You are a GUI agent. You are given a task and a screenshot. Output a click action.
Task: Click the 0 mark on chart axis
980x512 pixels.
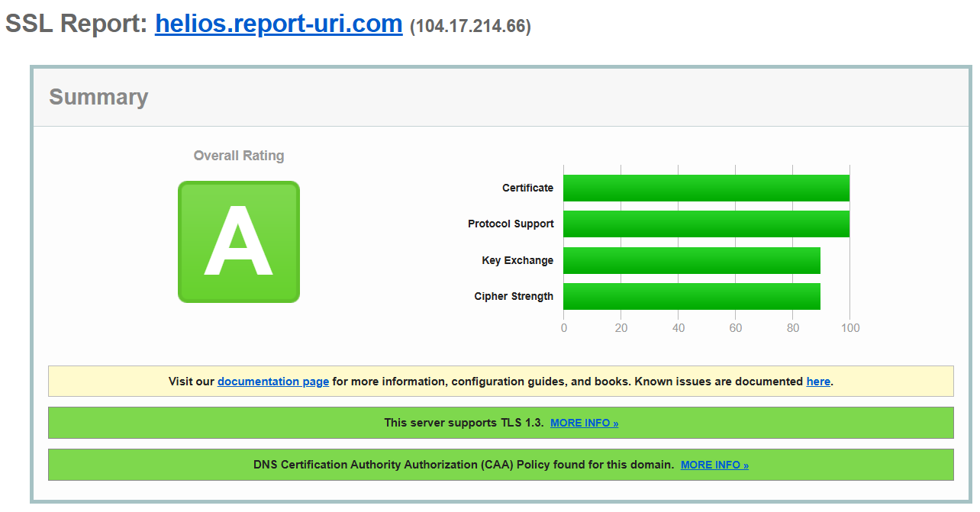(564, 328)
